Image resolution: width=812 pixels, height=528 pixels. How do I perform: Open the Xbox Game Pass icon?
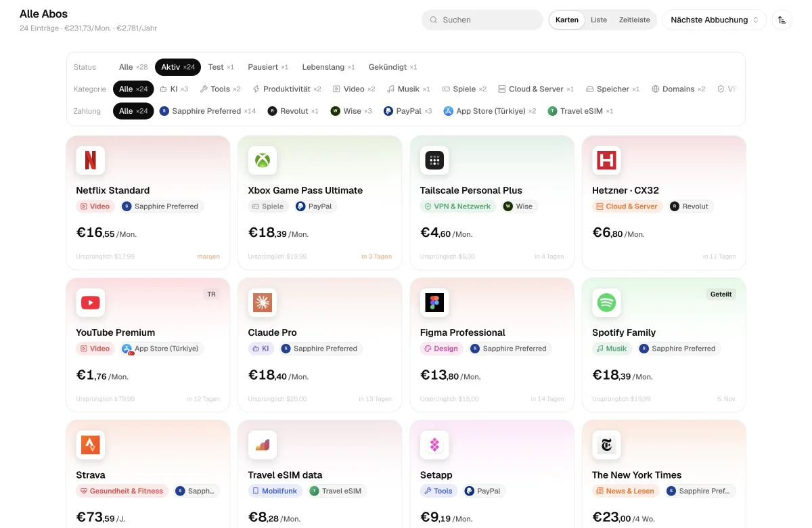click(x=262, y=160)
